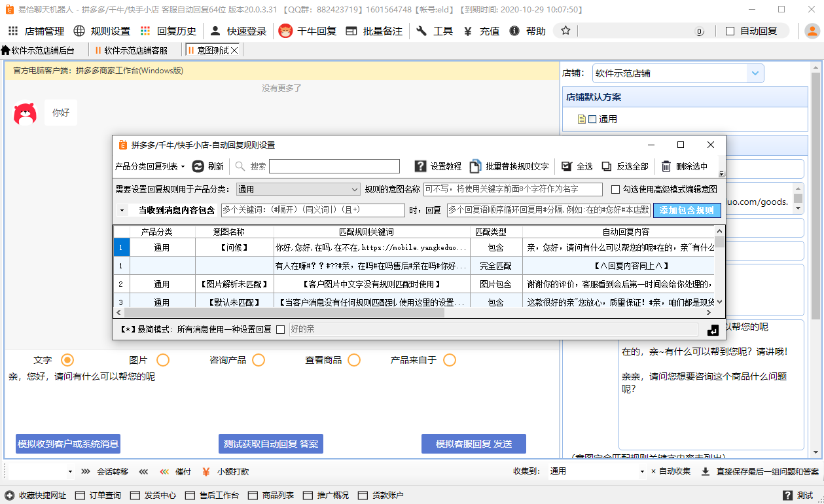The width and height of the screenshot is (824, 504).
Task: Select the 【问候】 intent cell
Action: point(234,247)
